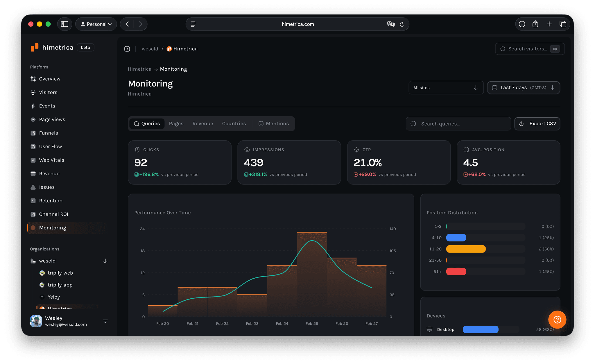Click the orange 11-20 position bar

(466, 249)
